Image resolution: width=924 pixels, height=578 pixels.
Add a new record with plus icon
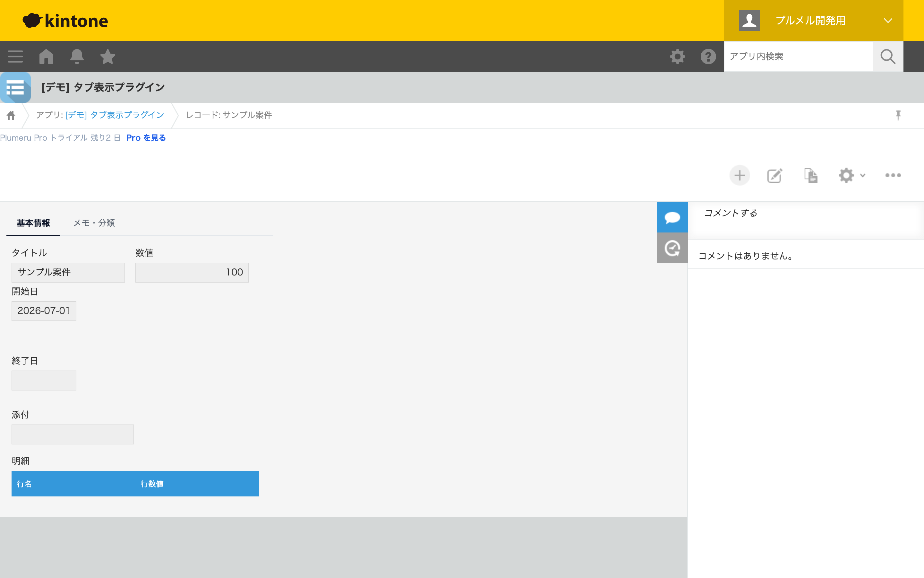pos(740,175)
